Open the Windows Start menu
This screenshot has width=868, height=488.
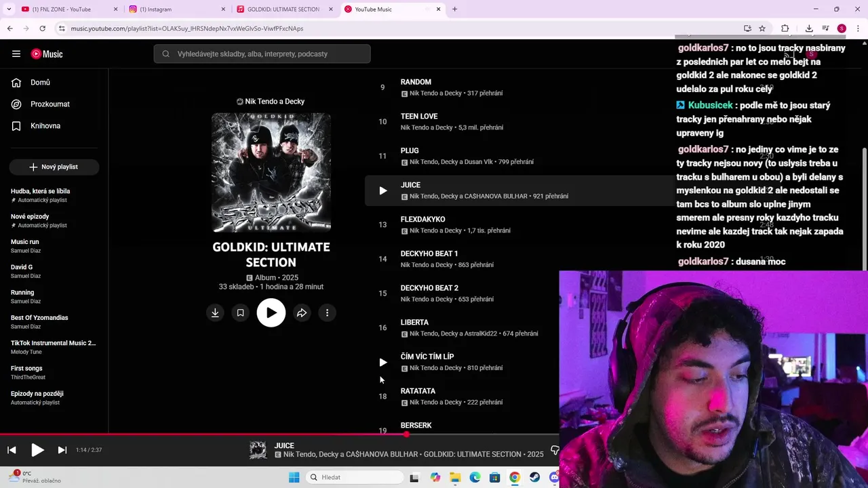(294, 477)
